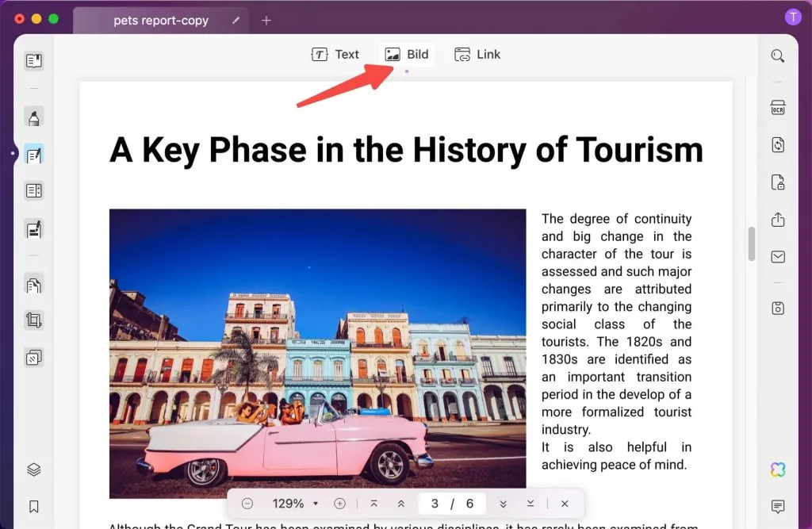Open the Bookmarks panel icon
812x529 pixels.
pos(33,506)
